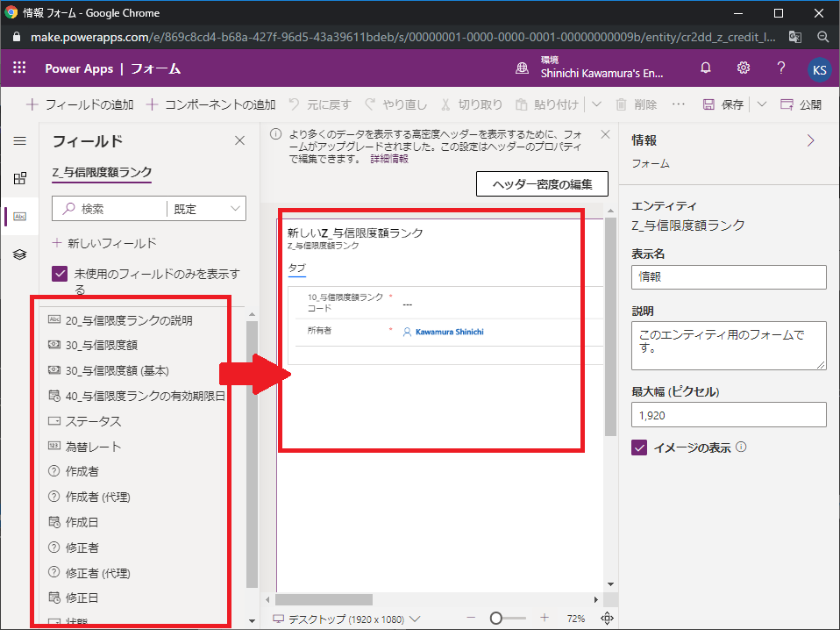Image resolution: width=840 pixels, height=630 pixels.
Task: Click the 表示名 input field
Action: 729,277
